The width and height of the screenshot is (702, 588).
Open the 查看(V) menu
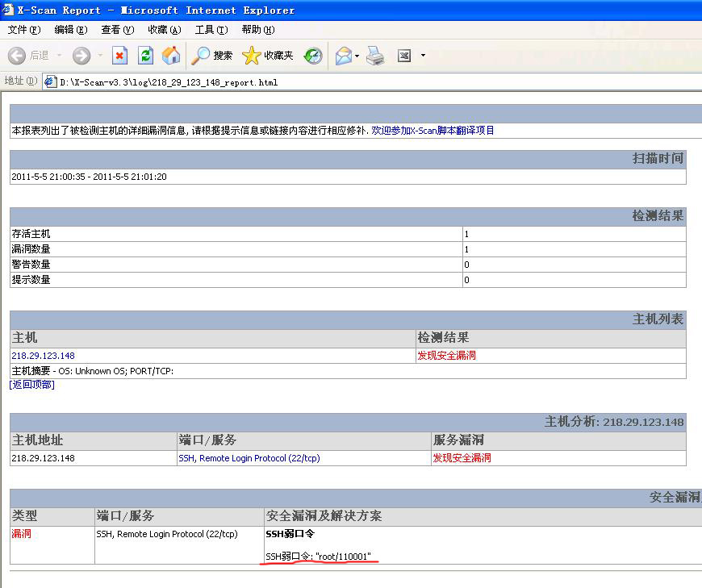(117, 30)
